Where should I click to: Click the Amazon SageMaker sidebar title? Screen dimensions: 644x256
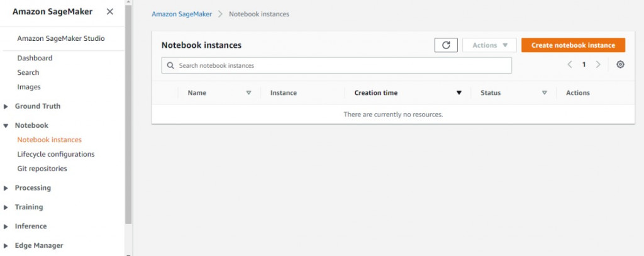(x=53, y=11)
